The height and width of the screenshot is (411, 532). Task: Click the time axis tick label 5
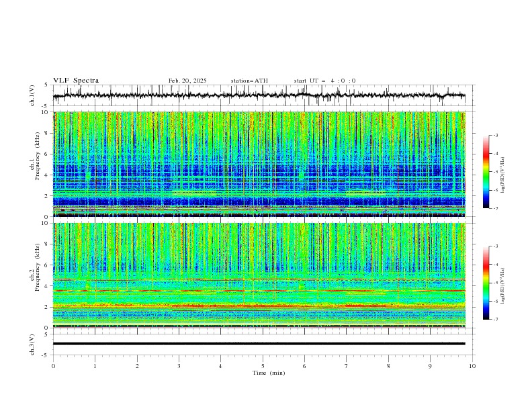tap(263, 366)
